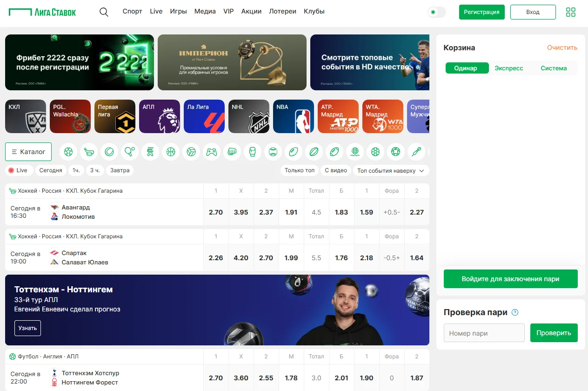Choose the esports gamepad icon

[x=212, y=152]
